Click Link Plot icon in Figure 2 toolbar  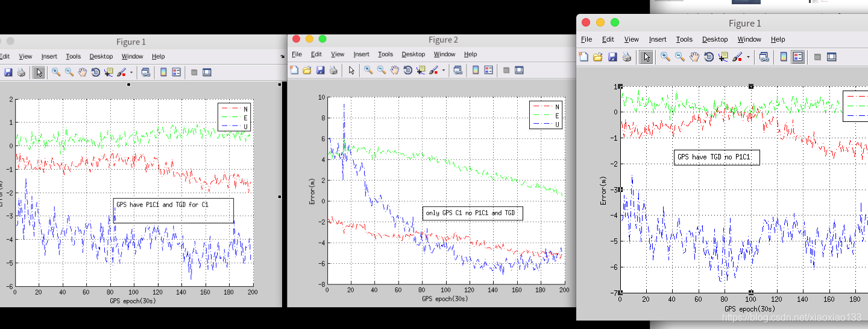(x=458, y=70)
